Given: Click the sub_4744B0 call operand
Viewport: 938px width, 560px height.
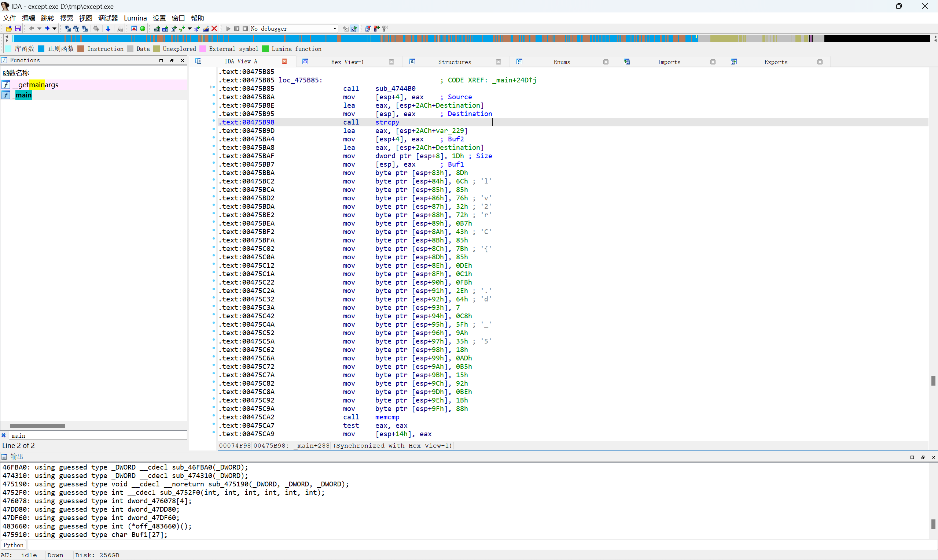Looking at the screenshot, I should [x=396, y=88].
